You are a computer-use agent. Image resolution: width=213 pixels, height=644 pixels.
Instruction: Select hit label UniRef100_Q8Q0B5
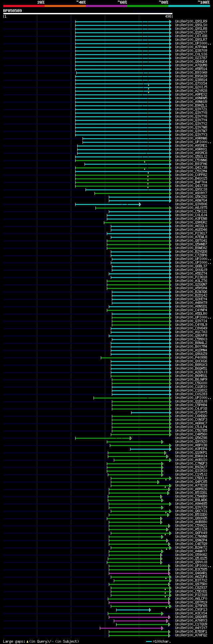191,617
